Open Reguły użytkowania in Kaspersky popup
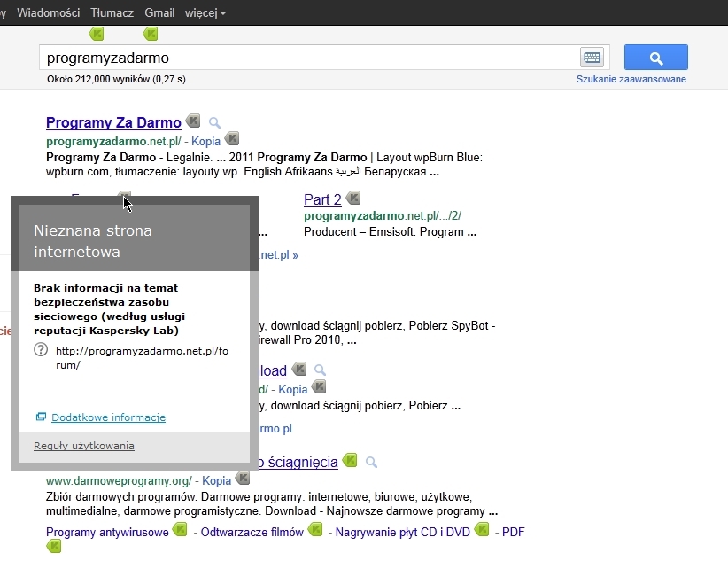728x561 pixels. coord(84,446)
